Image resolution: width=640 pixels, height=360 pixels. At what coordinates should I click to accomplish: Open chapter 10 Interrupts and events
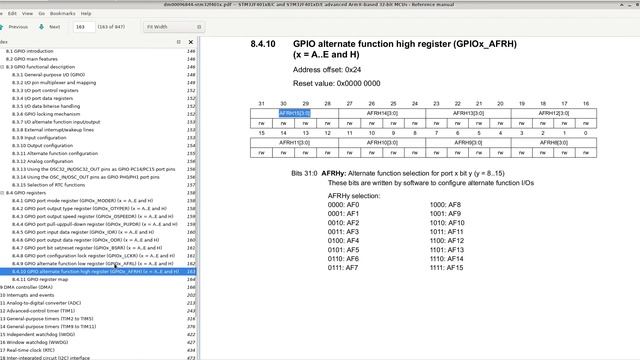pyautogui.click(x=27, y=295)
